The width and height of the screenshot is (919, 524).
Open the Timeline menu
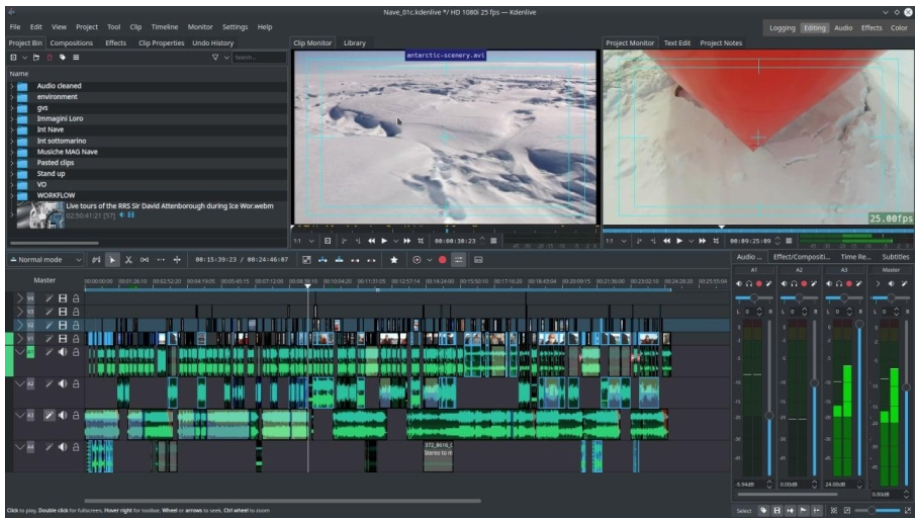point(165,27)
